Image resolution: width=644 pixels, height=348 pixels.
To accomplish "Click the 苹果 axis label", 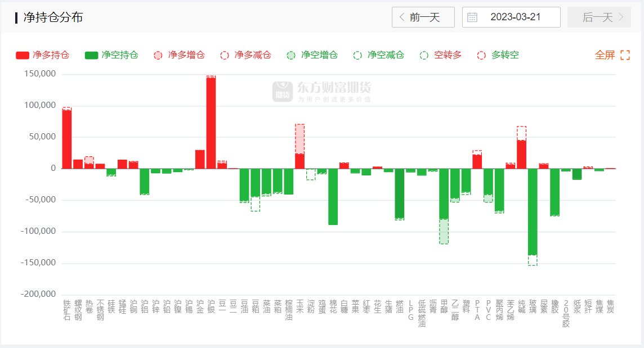I will tap(355, 306).
